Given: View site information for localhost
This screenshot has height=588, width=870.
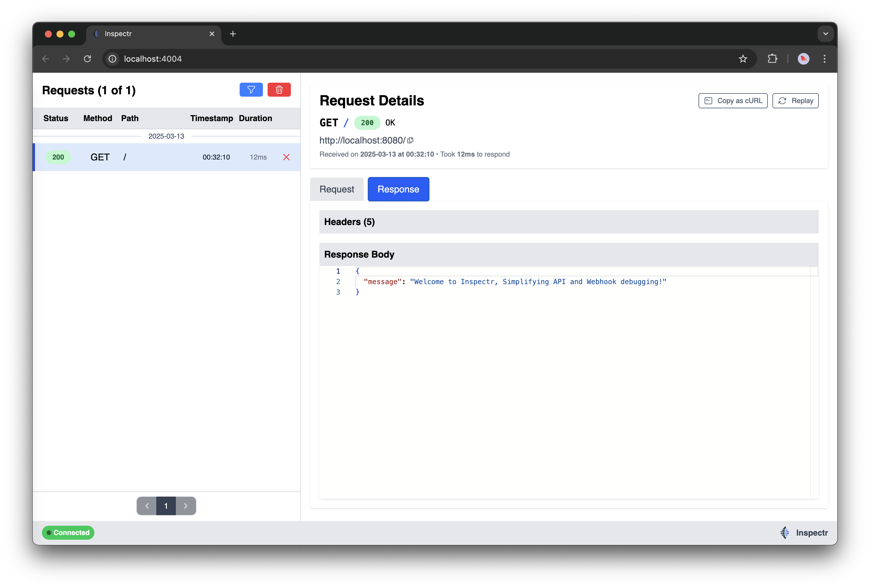Looking at the screenshot, I should [112, 59].
